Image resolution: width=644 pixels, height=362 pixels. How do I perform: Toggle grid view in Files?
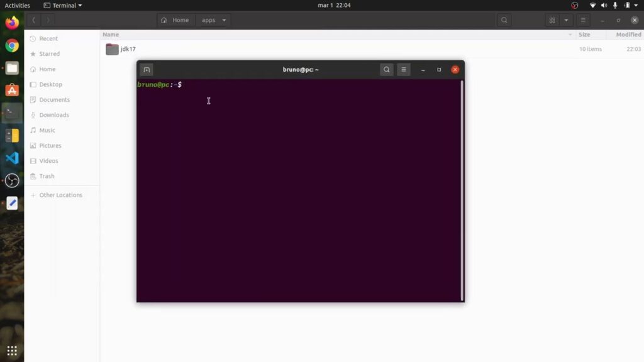(x=552, y=20)
